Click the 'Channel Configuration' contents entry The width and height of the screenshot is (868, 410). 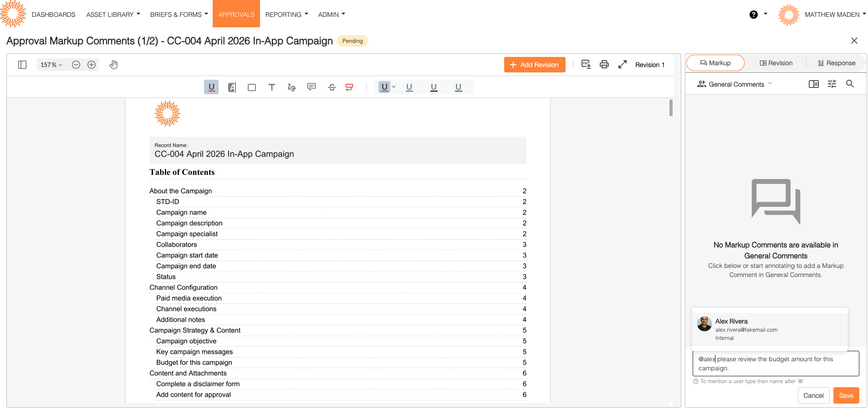pyautogui.click(x=184, y=287)
